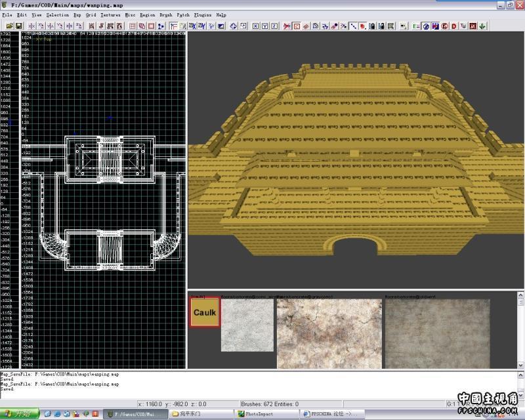525x420 pixels.
Task: Click the Hollow brush red square icon
Action: click(x=152, y=26)
